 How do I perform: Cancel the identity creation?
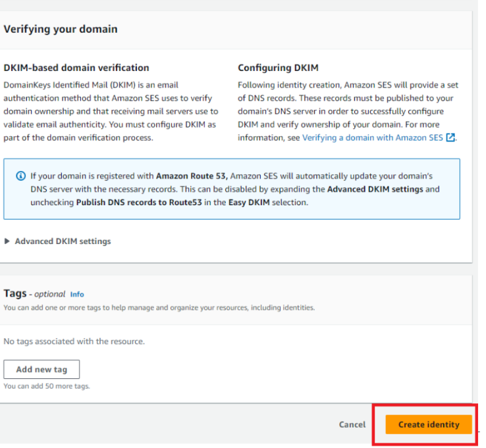(352, 424)
